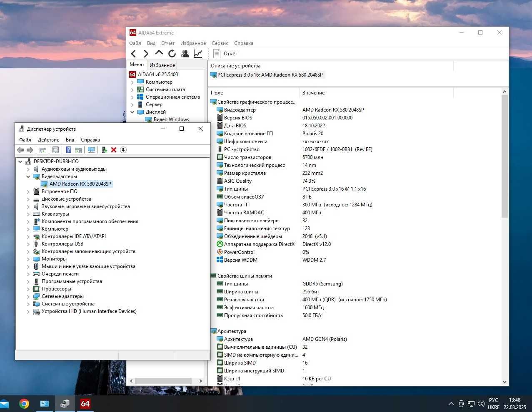
Task: Open the Избранное menu in AIDA64
Action: (x=193, y=43)
